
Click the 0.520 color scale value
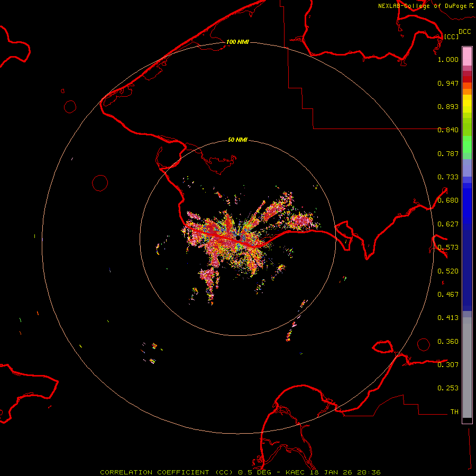[448, 271]
